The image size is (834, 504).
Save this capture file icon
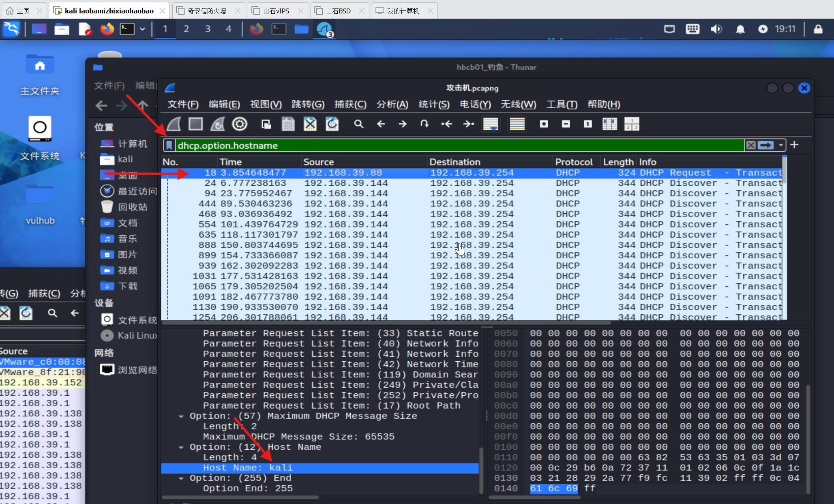[x=288, y=124]
